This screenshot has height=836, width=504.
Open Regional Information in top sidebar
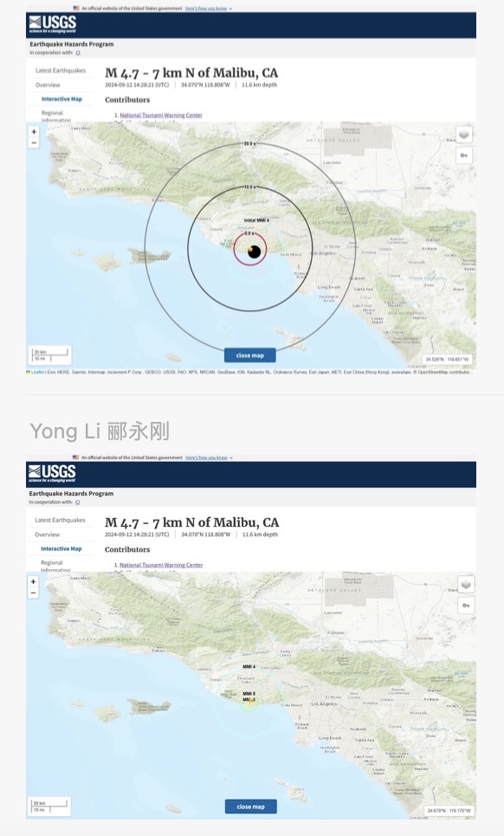(x=55, y=116)
